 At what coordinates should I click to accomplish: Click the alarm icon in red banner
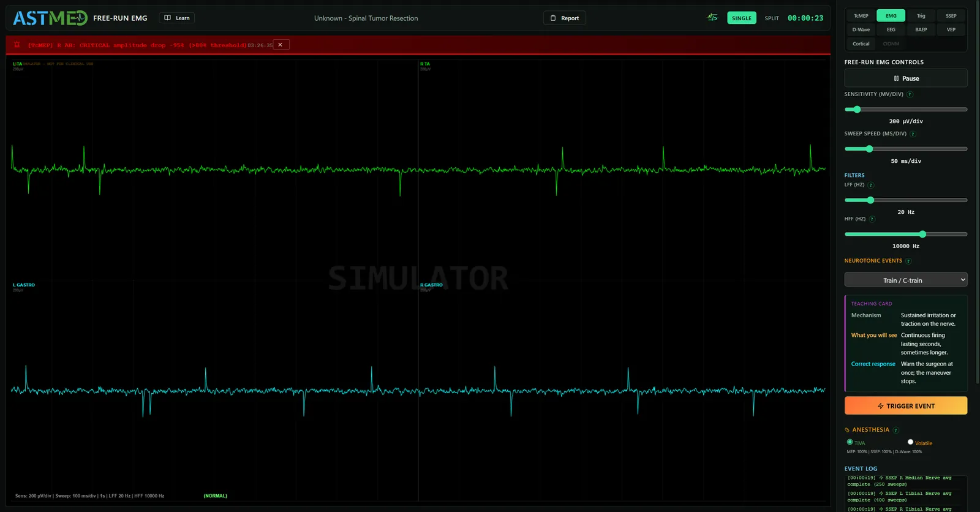[x=17, y=45]
